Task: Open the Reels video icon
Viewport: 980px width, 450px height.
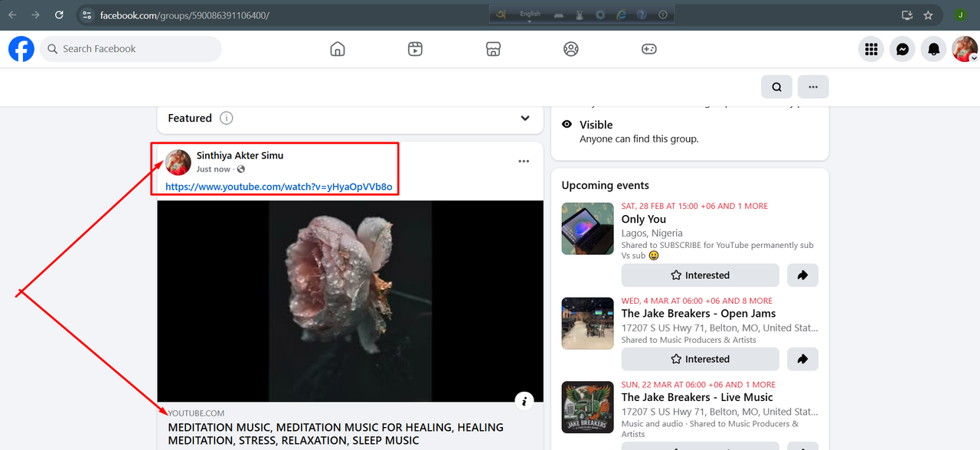Action: point(415,49)
